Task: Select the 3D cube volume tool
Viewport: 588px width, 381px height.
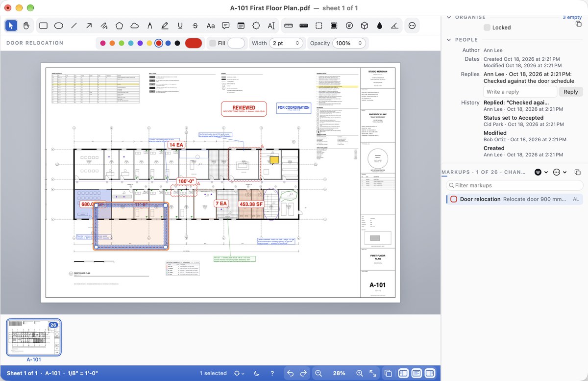Action: 364,25
